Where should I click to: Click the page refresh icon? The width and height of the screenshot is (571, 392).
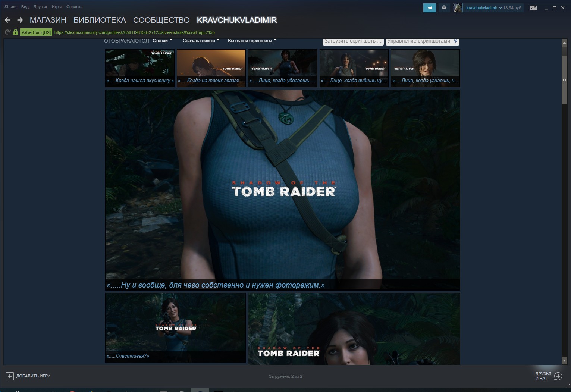pyautogui.click(x=7, y=32)
